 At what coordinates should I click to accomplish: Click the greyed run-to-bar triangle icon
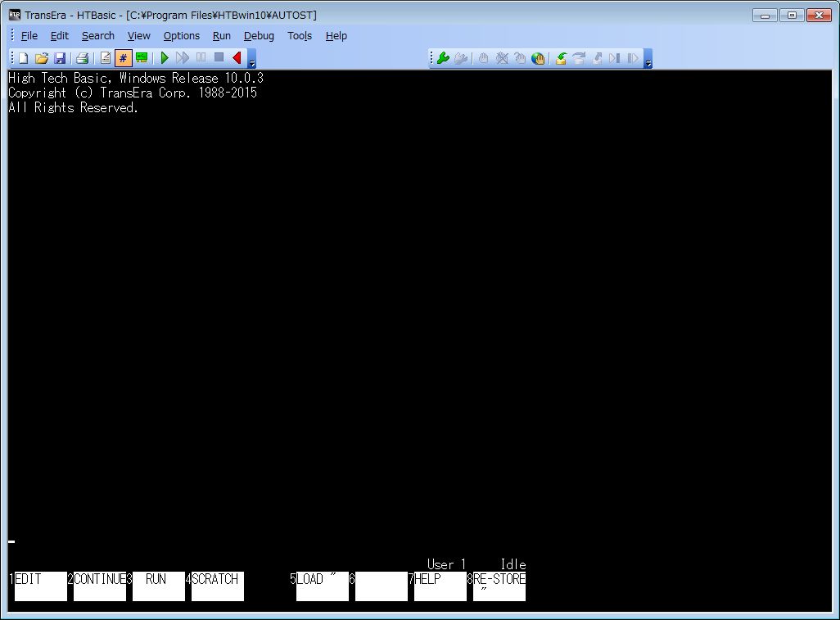click(615, 58)
